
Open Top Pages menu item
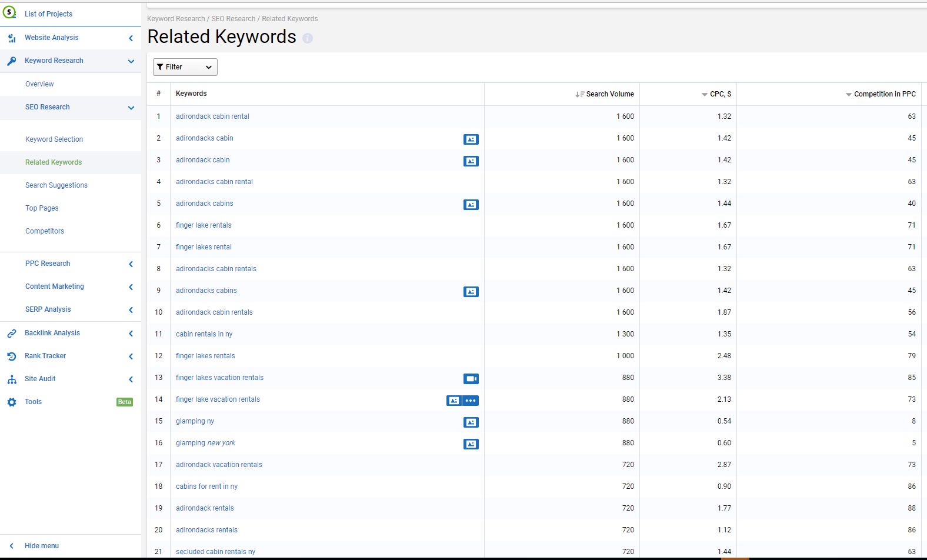[42, 208]
